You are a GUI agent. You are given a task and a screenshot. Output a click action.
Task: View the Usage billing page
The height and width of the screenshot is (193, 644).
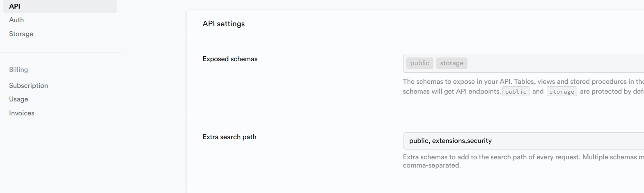point(18,99)
